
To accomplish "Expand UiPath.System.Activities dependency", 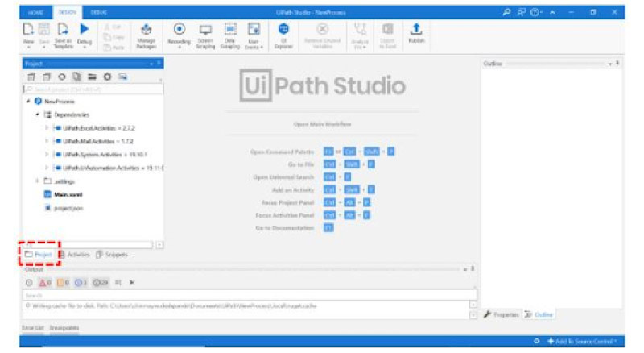I will [47, 154].
